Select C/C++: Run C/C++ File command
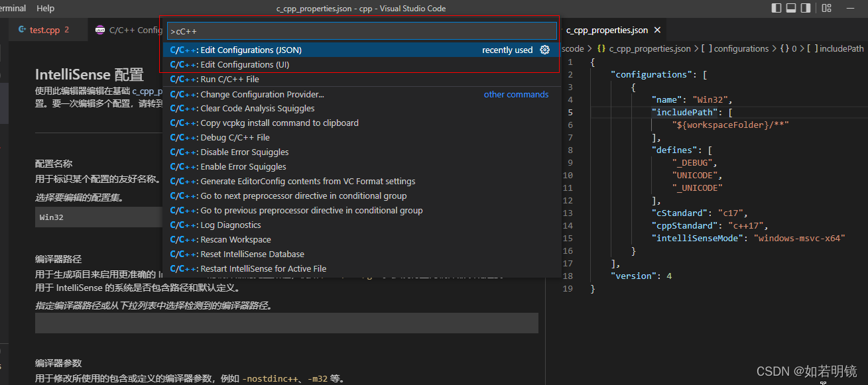The width and height of the screenshot is (868, 385). coord(361,80)
